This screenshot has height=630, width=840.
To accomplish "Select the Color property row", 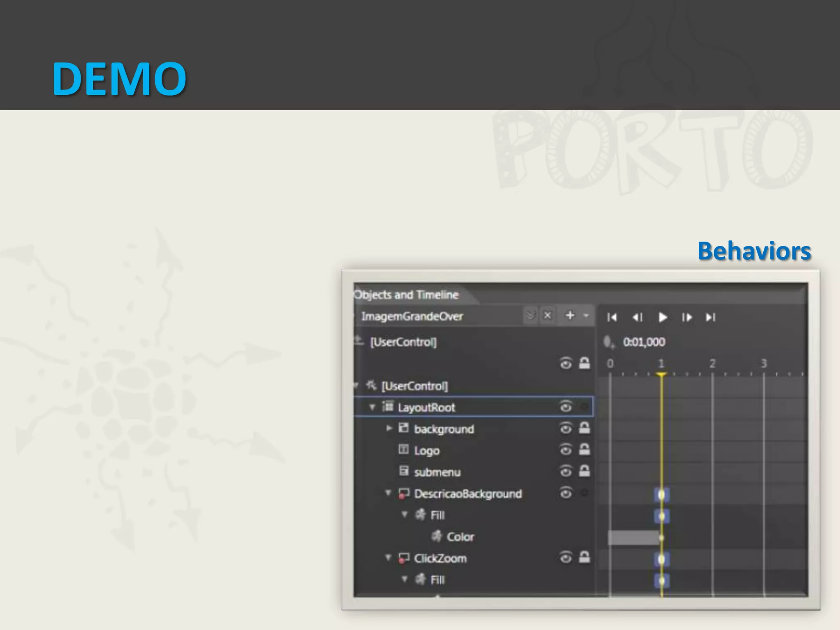I will [x=460, y=537].
